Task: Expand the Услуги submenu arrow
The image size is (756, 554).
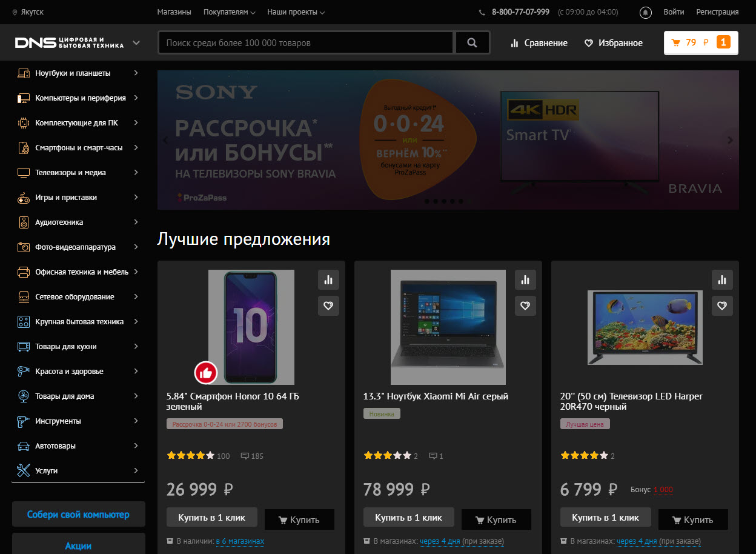Action: pyautogui.click(x=136, y=470)
